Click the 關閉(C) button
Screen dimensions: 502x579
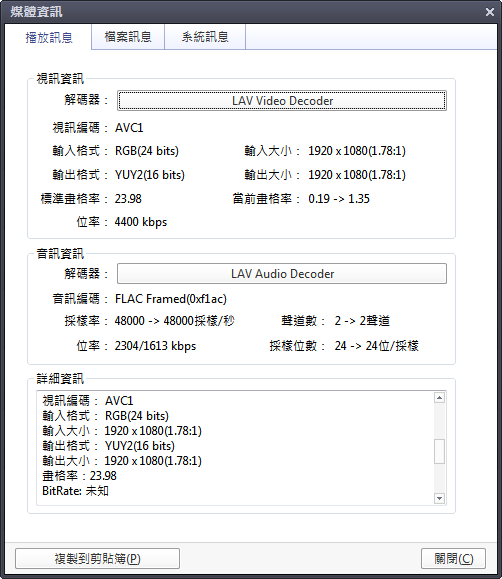click(453, 558)
